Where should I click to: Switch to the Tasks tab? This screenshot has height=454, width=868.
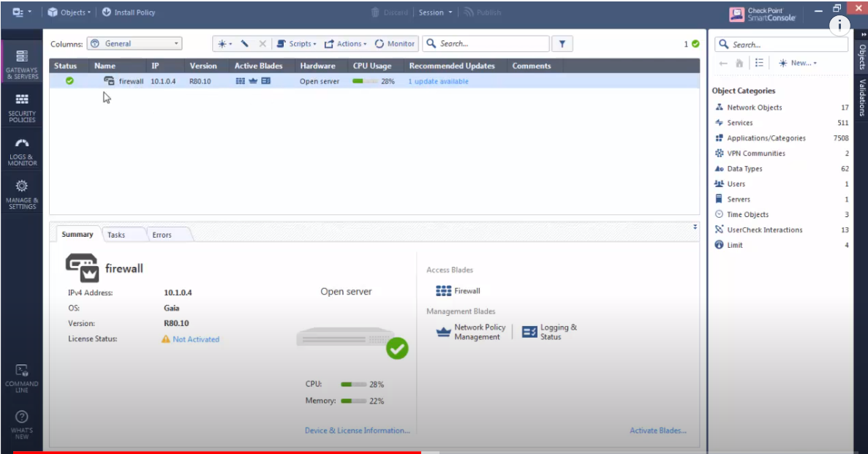(116, 235)
